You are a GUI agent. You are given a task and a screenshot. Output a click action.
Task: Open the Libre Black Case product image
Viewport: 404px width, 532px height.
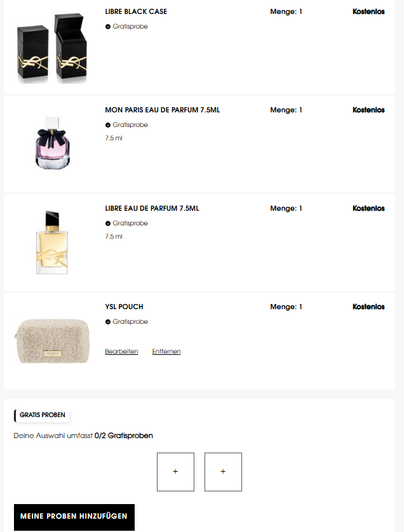(x=52, y=48)
